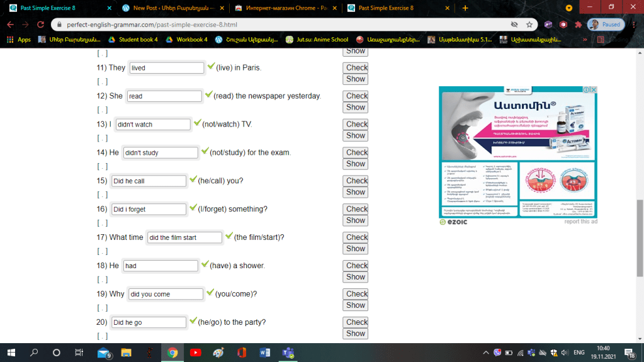
Task: Expand the hidden bookmarks overflow chevron
Action: tap(585, 39)
